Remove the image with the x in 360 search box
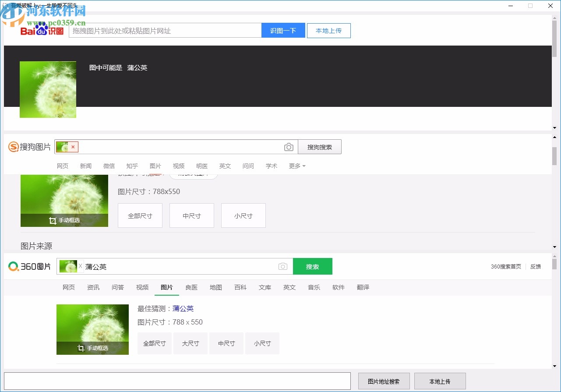Screen dimensions: 561x392 [x=81, y=266]
